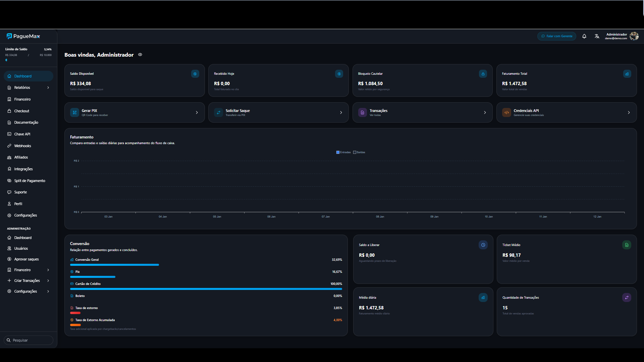Screen dimensions: 644x362
Task: Click the Bloqueio Cautelar lock icon
Action: 483,74
